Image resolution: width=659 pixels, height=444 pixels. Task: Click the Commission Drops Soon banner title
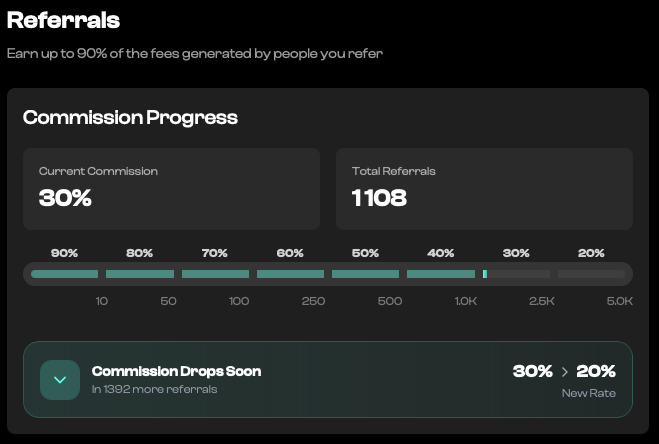tap(177, 371)
